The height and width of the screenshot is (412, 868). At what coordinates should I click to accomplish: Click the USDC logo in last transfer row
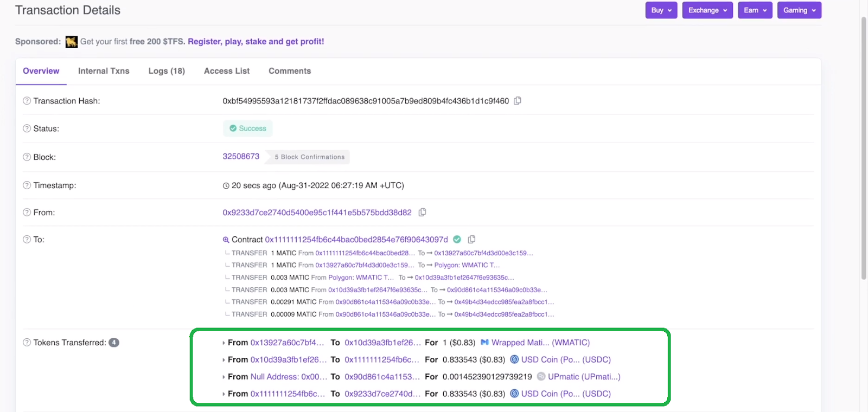tap(514, 394)
